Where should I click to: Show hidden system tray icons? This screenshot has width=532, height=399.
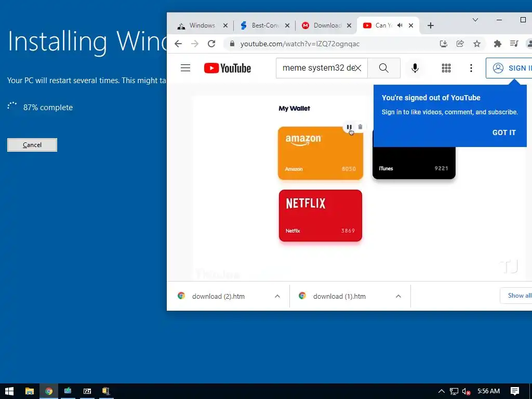tap(442, 392)
